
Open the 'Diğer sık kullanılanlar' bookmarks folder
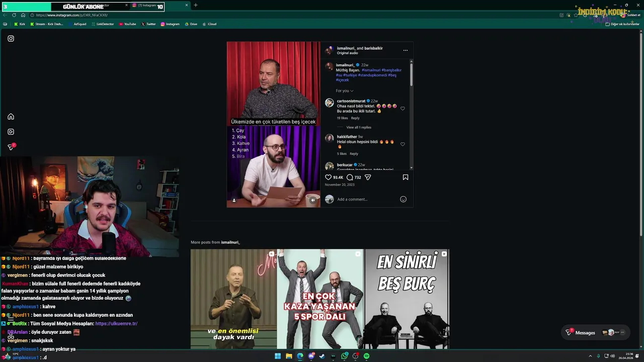[622, 24]
